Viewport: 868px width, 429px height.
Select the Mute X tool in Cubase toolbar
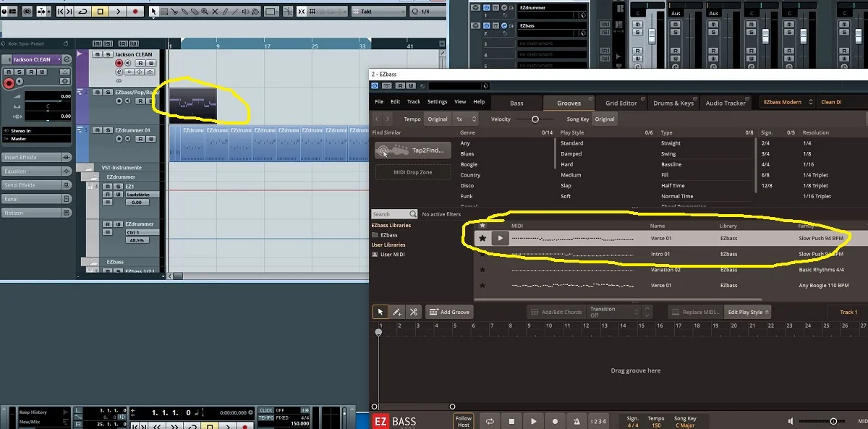(x=215, y=12)
